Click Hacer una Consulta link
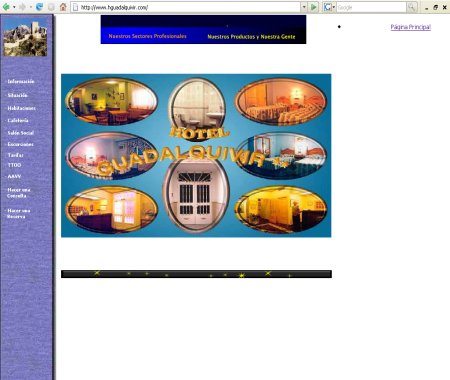 (19, 193)
